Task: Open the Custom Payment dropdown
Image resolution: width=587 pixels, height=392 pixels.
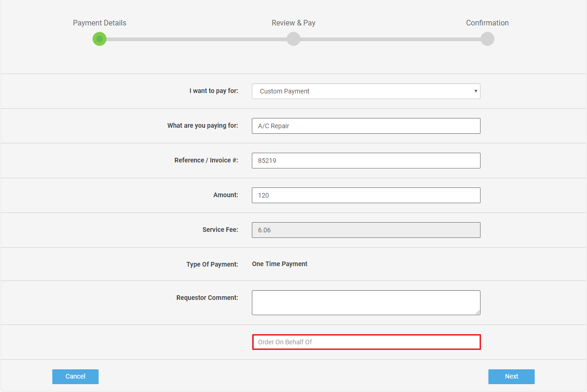Action: coord(366,91)
